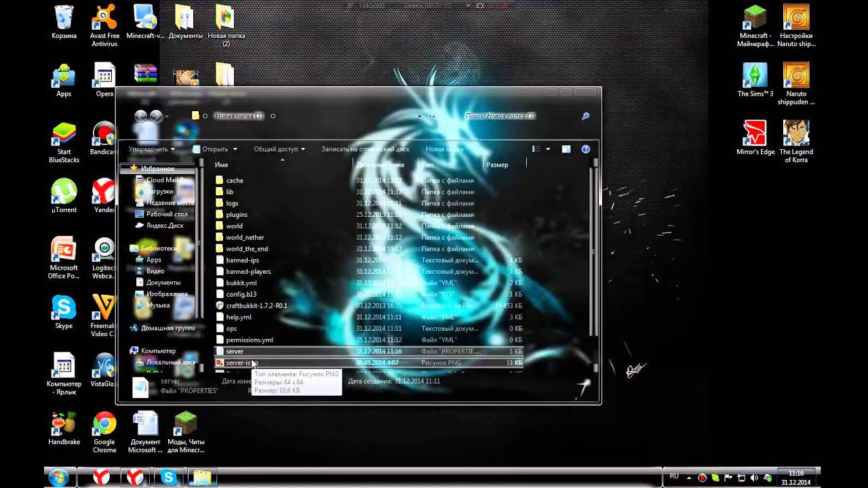Open the Windows Start orb
This screenshot has width=868, height=488.
pos(58,477)
